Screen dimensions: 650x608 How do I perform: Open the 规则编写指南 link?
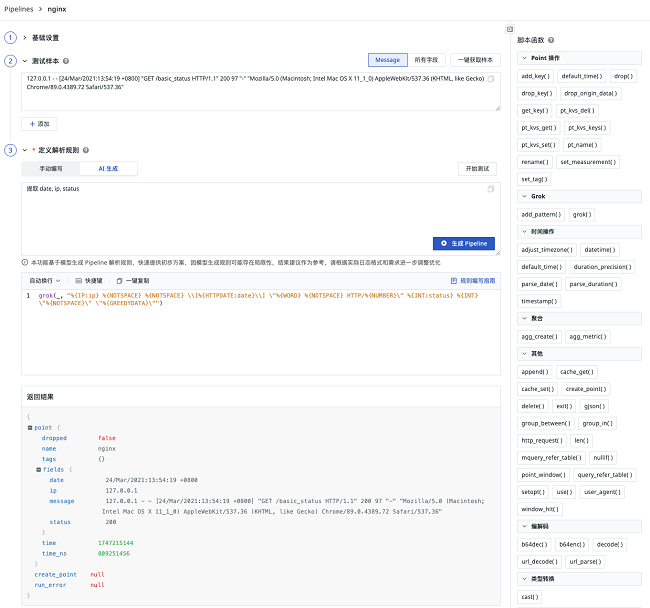pyautogui.click(x=473, y=281)
